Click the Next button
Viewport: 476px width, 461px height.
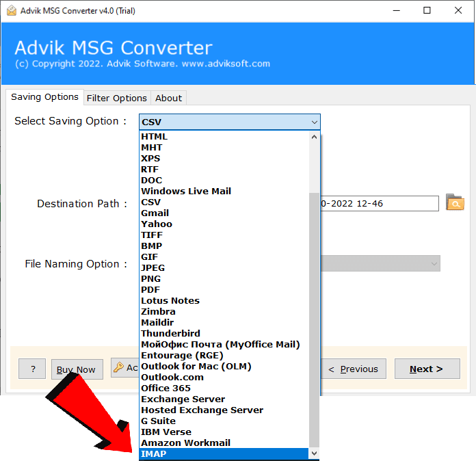[427, 369]
